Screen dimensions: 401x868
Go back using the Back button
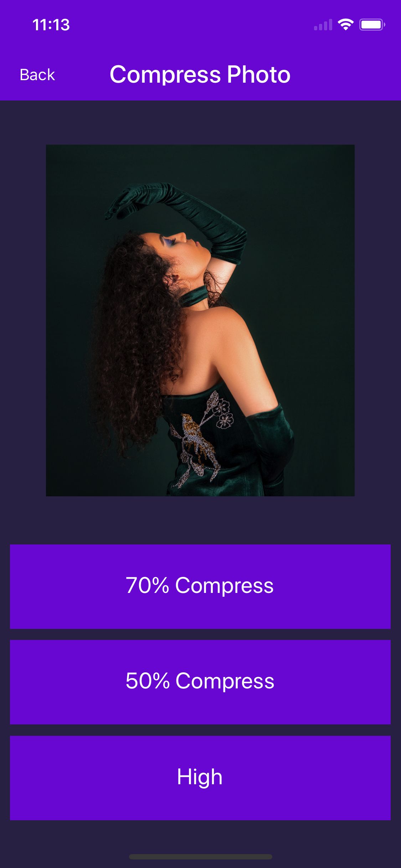pos(37,75)
